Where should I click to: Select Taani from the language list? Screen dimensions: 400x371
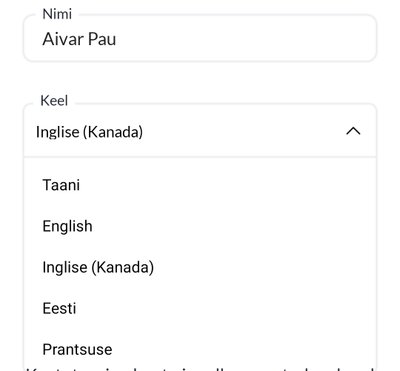[200, 185]
